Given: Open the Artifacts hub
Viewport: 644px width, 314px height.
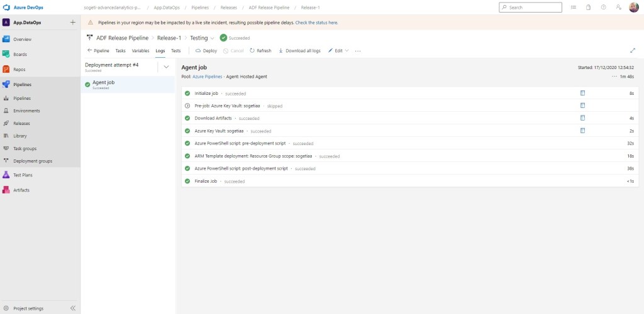Looking at the screenshot, I should pyautogui.click(x=21, y=190).
